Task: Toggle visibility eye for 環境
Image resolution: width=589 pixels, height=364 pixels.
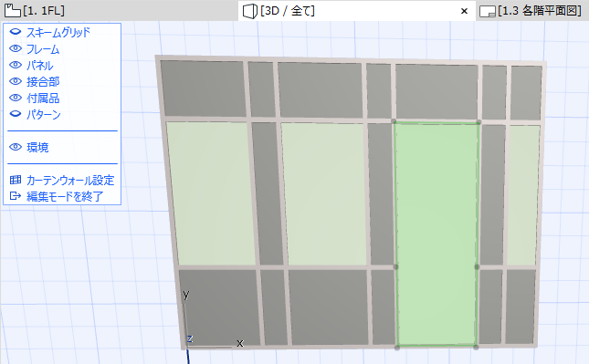Action: point(16,147)
